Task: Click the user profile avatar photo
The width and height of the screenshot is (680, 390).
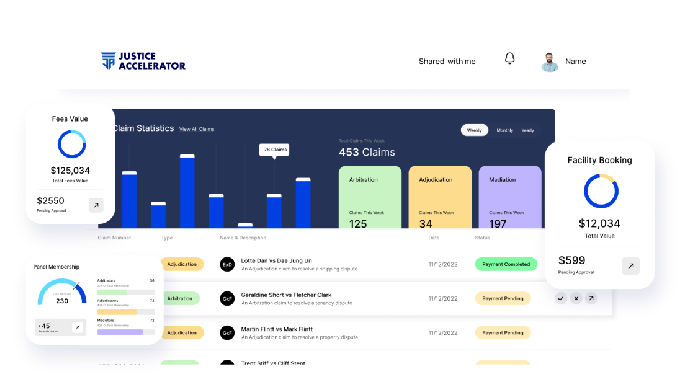Action: click(x=549, y=62)
